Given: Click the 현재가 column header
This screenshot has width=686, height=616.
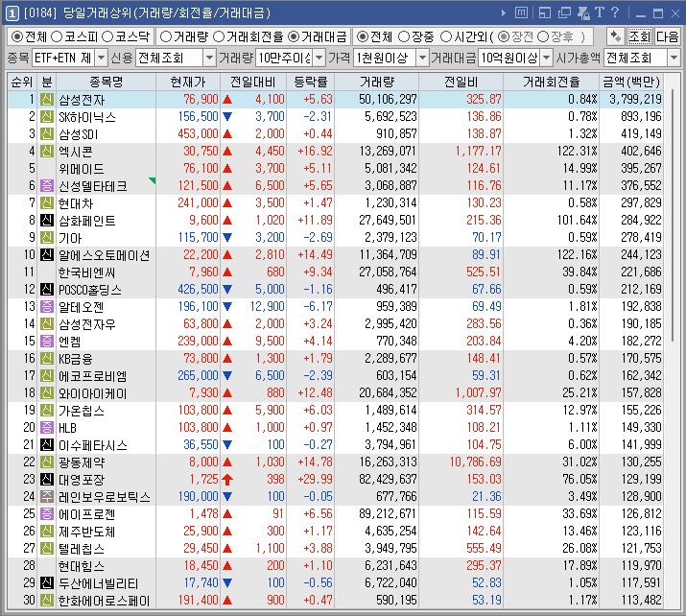Looking at the screenshot, I should pyautogui.click(x=188, y=82).
